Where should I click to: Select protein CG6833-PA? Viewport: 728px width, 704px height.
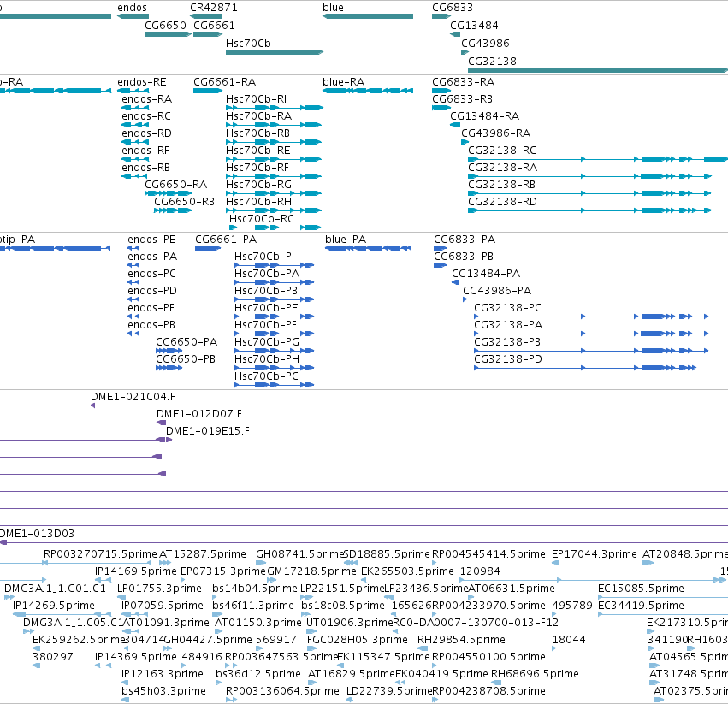465,240
